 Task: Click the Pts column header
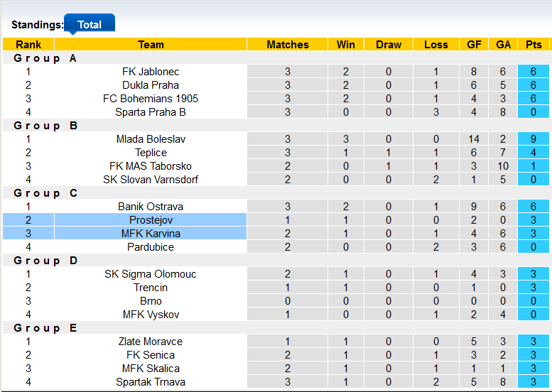pyautogui.click(x=533, y=44)
